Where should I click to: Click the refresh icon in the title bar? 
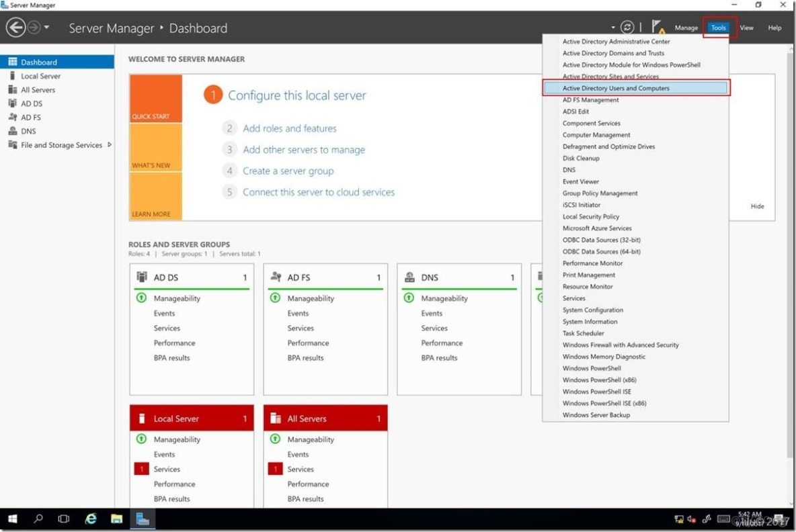[x=627, y=27]
